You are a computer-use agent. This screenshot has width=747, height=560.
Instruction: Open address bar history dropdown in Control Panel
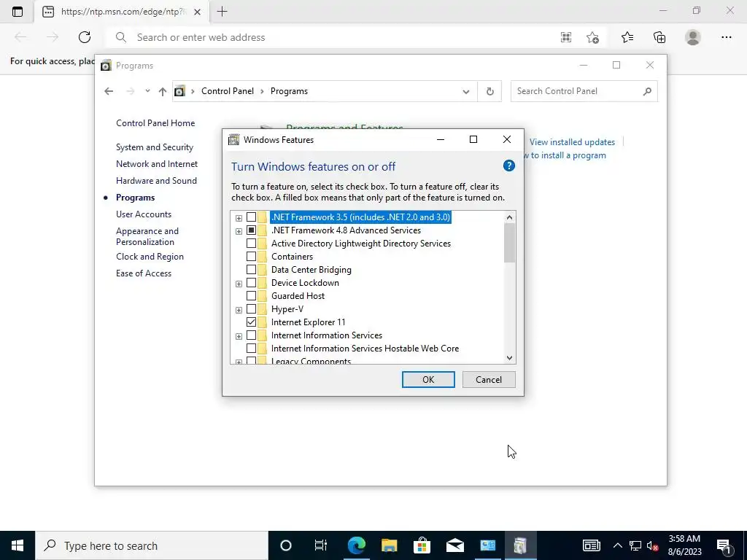tap(466, 91)
